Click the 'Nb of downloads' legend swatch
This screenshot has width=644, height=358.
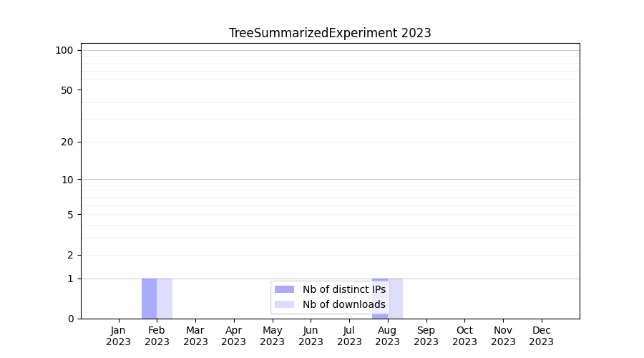coord(284,304)
